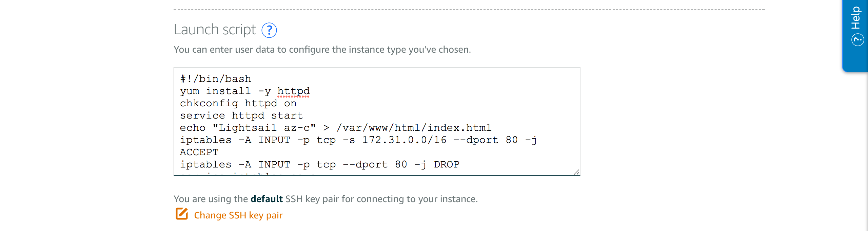
Task: Click the wrapped ACCEPT word in script
Action: tap(199, 152)
